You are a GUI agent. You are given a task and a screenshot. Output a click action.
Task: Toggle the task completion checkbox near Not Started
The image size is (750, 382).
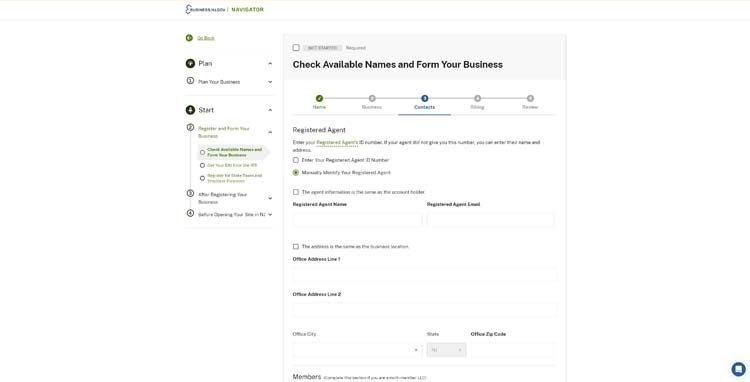click(296, 48)
